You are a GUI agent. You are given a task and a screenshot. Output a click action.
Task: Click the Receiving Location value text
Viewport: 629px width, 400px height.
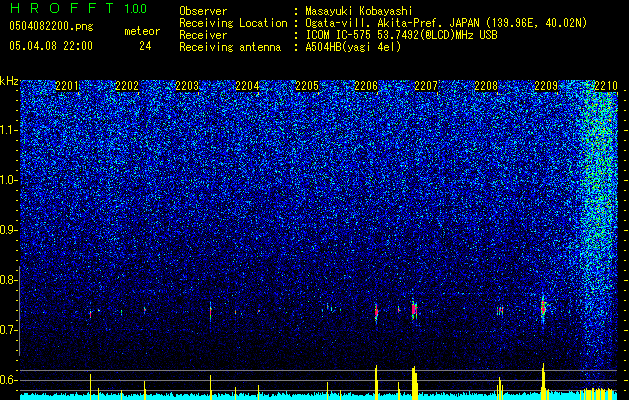click(x=446, y=23)
